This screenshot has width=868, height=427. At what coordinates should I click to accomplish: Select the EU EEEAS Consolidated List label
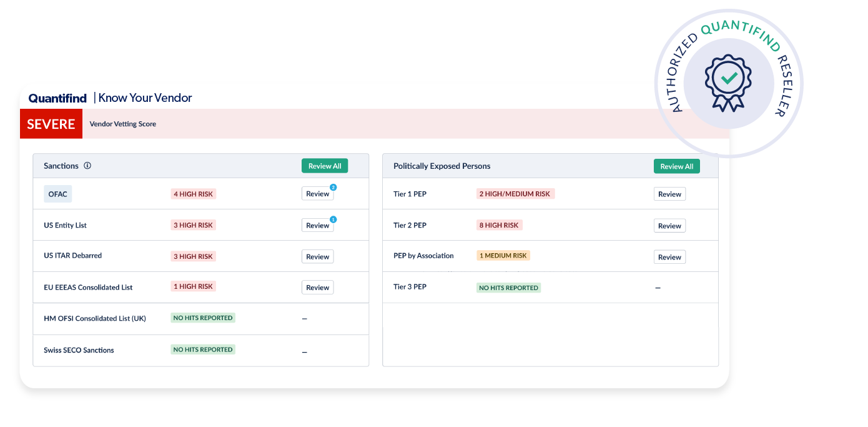tap(88, 288)
